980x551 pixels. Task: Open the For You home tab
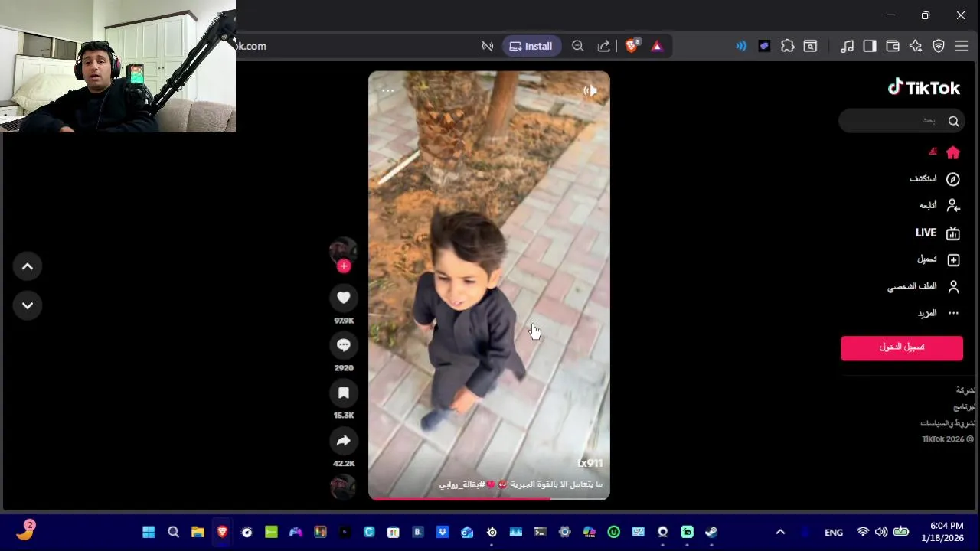944,152
